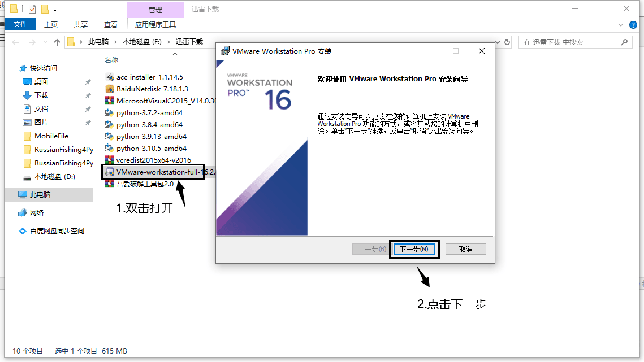Screen dimensions: 644x362
Task: Click the 百度网盘同步空间 sync icon
Action: 23,230
